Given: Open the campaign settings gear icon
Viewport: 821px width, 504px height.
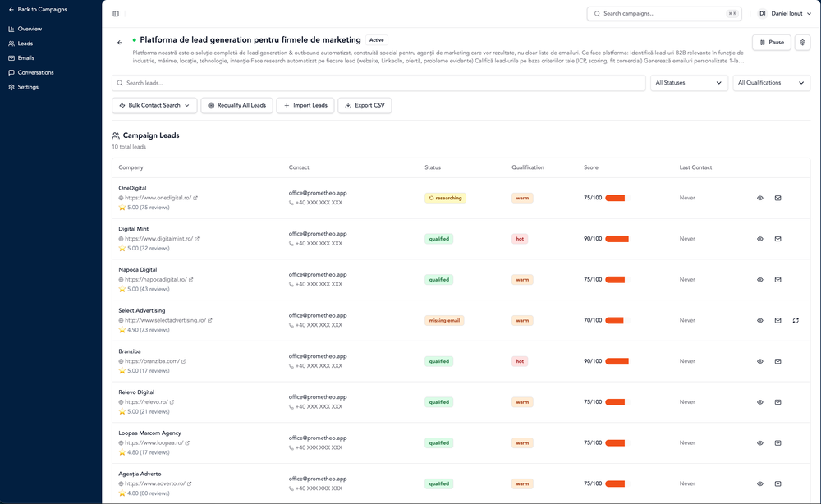Looking at the screenshot, I should click(802, 41).
